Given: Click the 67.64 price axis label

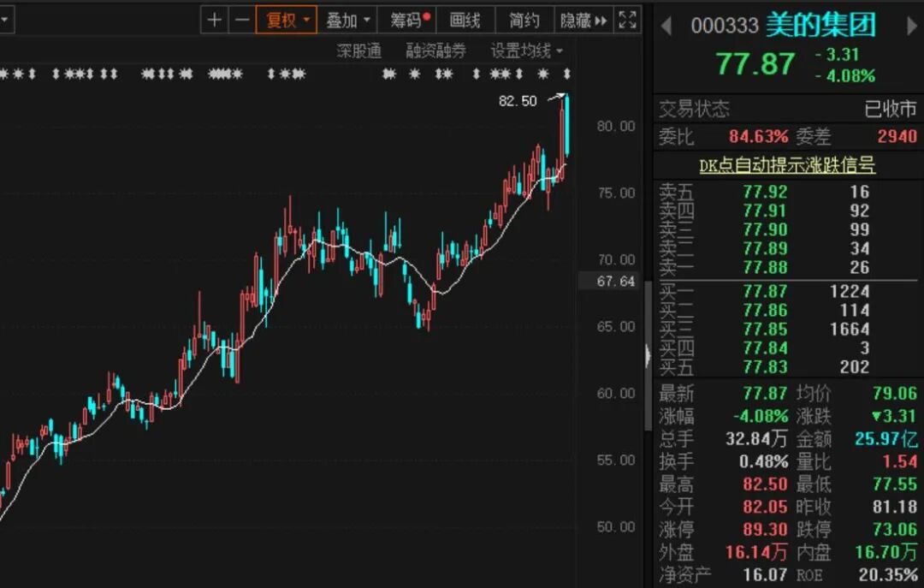Looking at the screenshot, I should click(x=615, y=282).
